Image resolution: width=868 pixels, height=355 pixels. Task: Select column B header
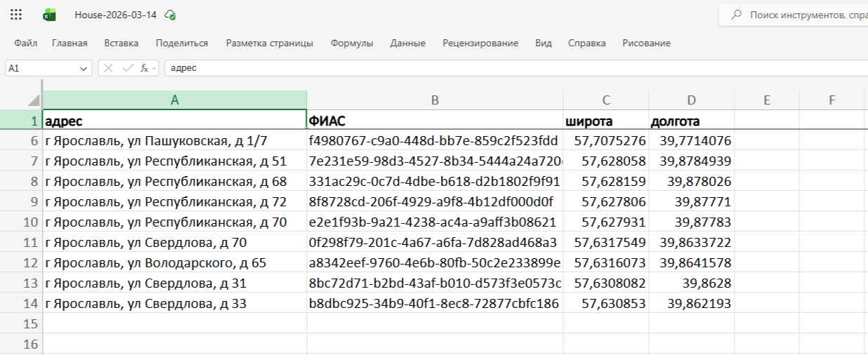click(435, 100)
